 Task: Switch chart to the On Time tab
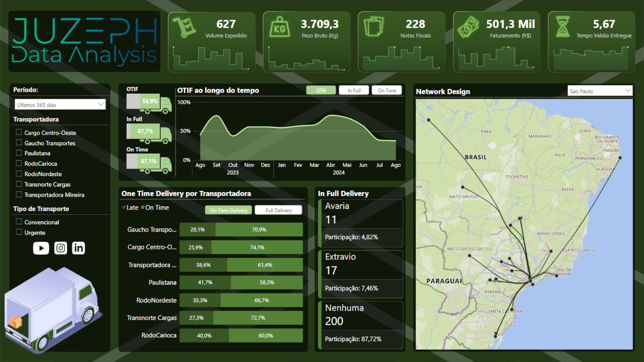click(x=387, y=90)
